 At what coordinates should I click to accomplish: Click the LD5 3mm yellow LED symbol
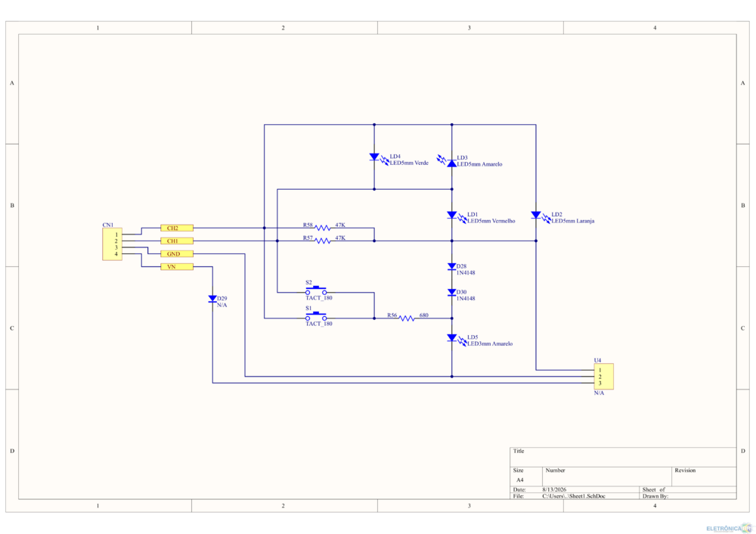pyautogui.click(x=452, y=337)
